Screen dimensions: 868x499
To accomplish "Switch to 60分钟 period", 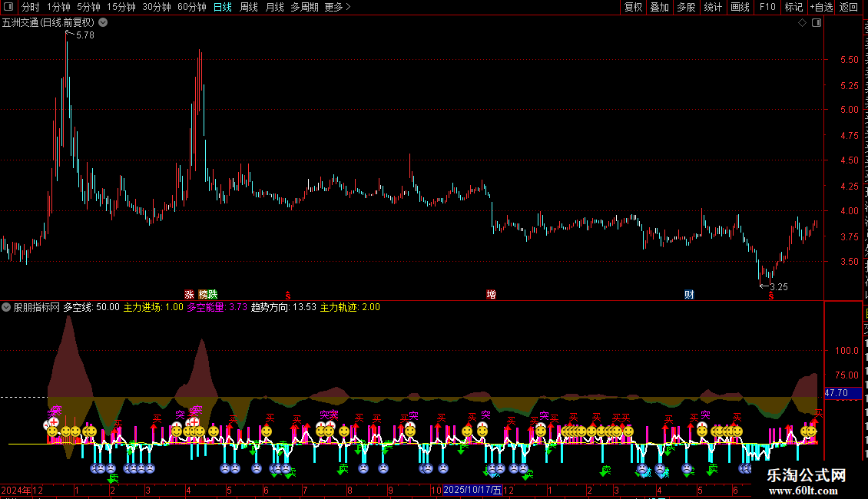I will (192, 7).
